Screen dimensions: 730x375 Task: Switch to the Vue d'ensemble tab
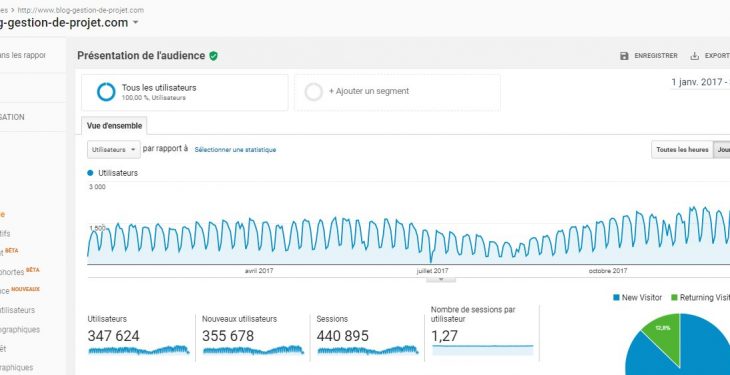(x=115, y=126)
